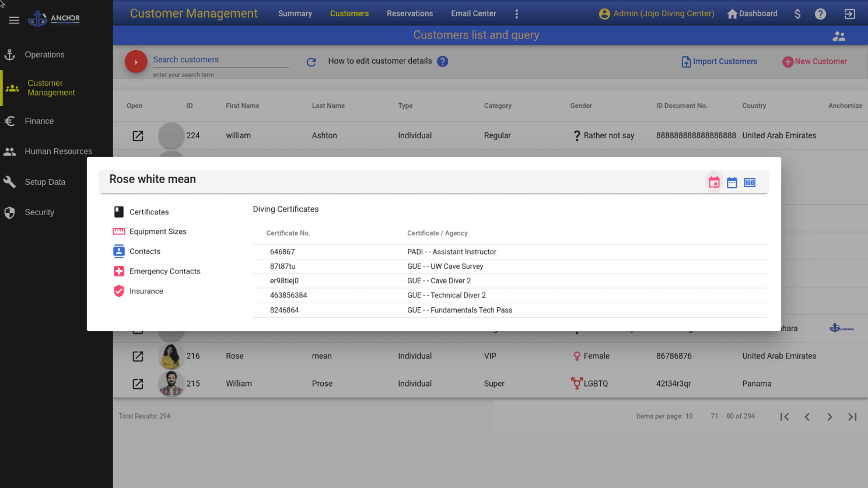
Task: Open the Security section in the sidebar
Action: click(x=40, y=212)
